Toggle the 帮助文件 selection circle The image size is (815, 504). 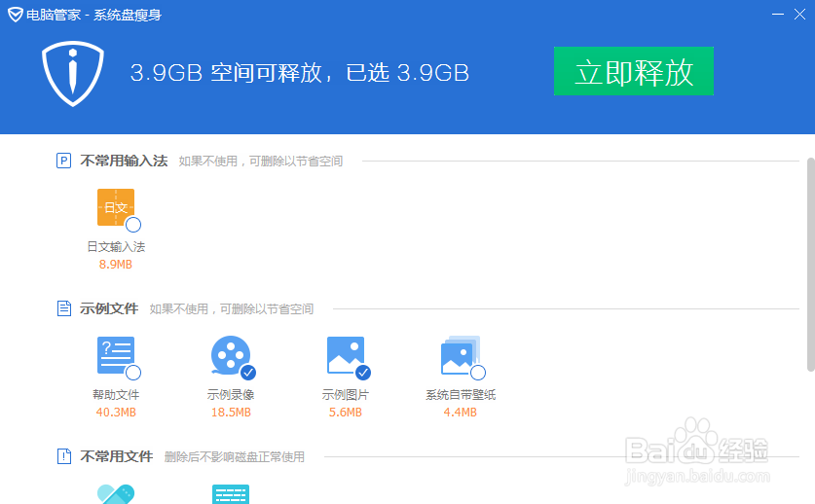[x=133, y=373]
